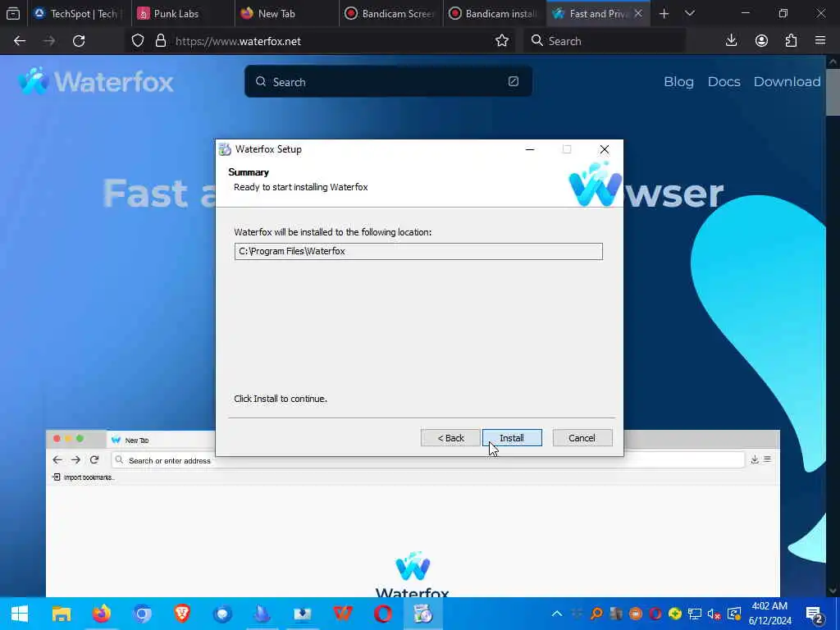The height and width of the screenshot is (630, 840).
Task: Open the New Tab browser tab
Action: click(x=285, y=14)
